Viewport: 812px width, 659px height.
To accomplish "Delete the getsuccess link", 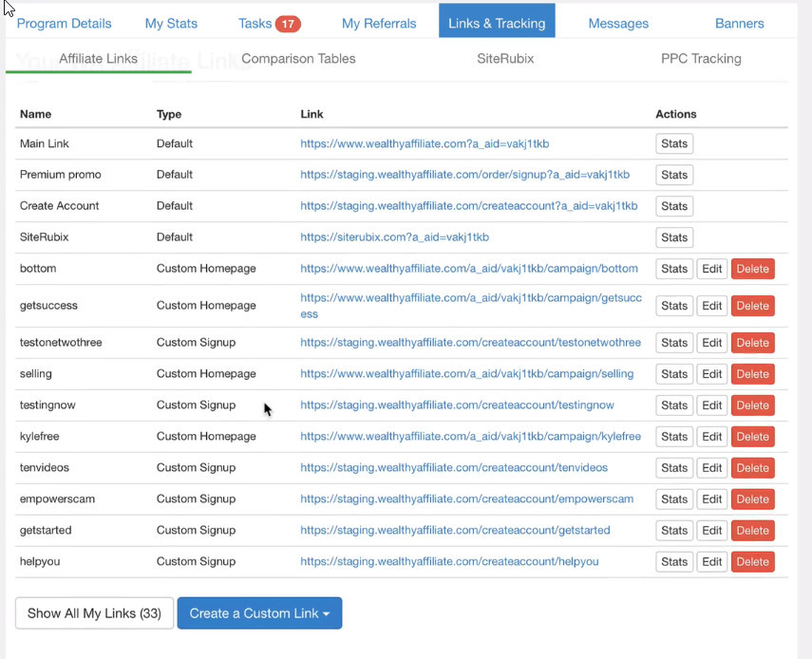I will [x=753, y=306].
